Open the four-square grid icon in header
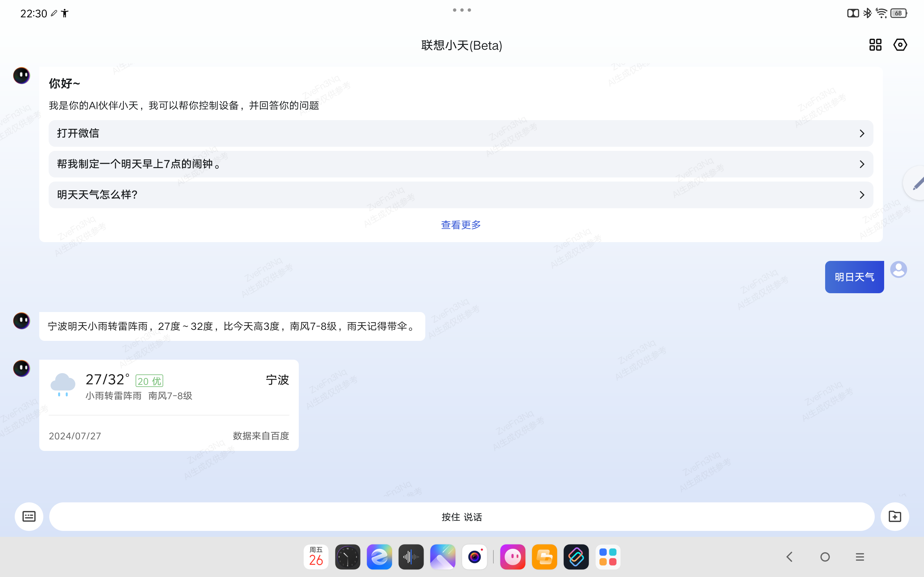 (x=875, y=45)
